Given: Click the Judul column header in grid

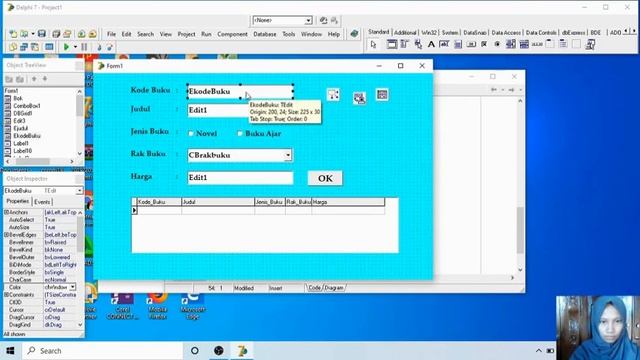Looking at the screenshot, I should point(218,202).
